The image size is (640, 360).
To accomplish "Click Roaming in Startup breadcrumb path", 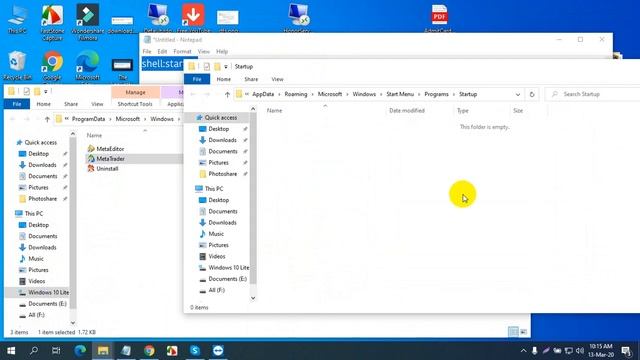I will 296,94.
